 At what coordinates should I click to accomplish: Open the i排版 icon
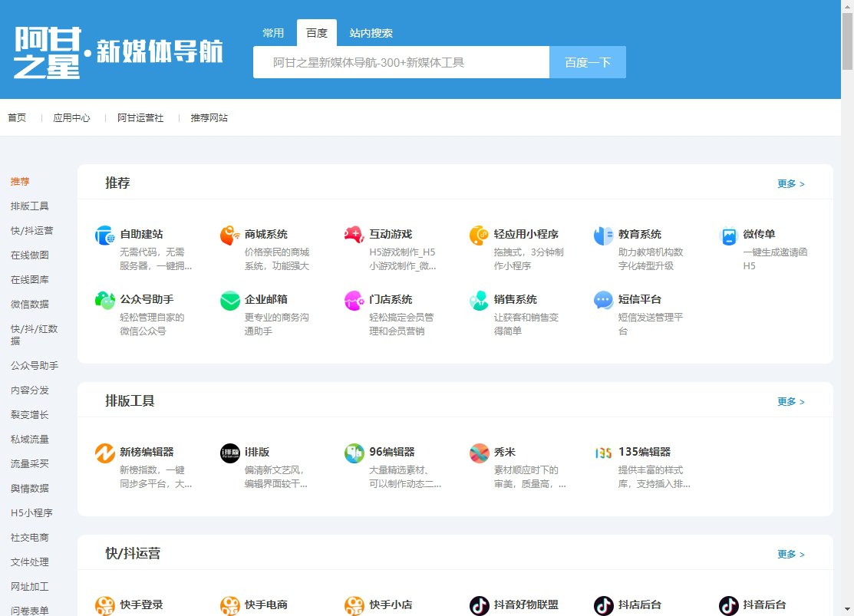230,453
